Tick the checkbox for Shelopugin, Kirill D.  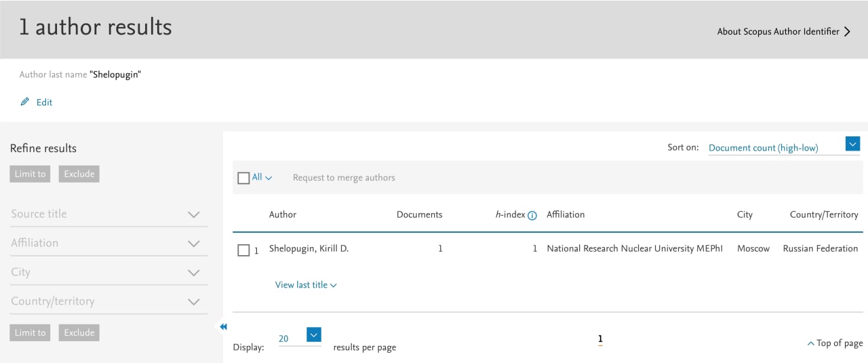[243, 250]
